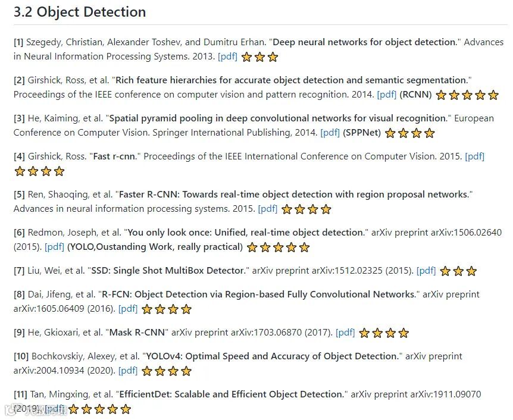Open the SSD MultiBox Detector pdf link
Image resolution: width=513 pixels, height=420 pixels.
click(x=426, y=271)
